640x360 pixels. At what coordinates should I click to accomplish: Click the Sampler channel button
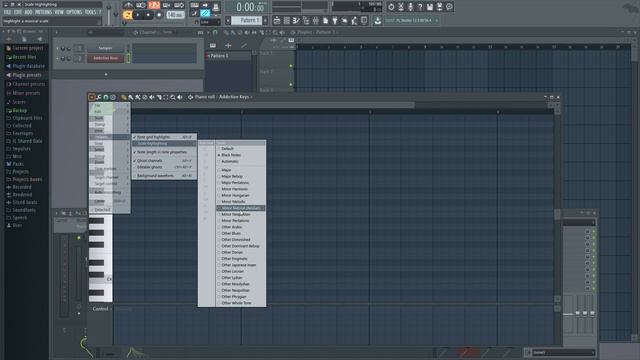pyautogui.click(x=105, y=48)
